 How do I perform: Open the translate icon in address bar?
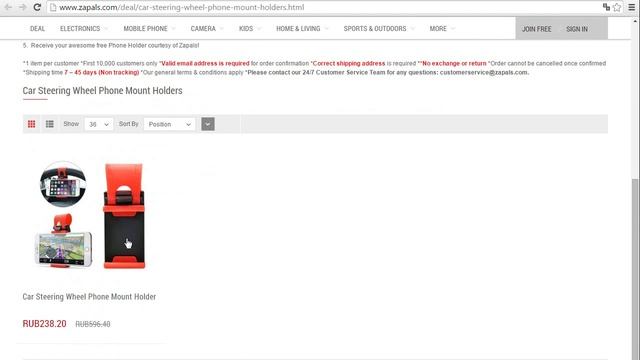coord(606,7)
